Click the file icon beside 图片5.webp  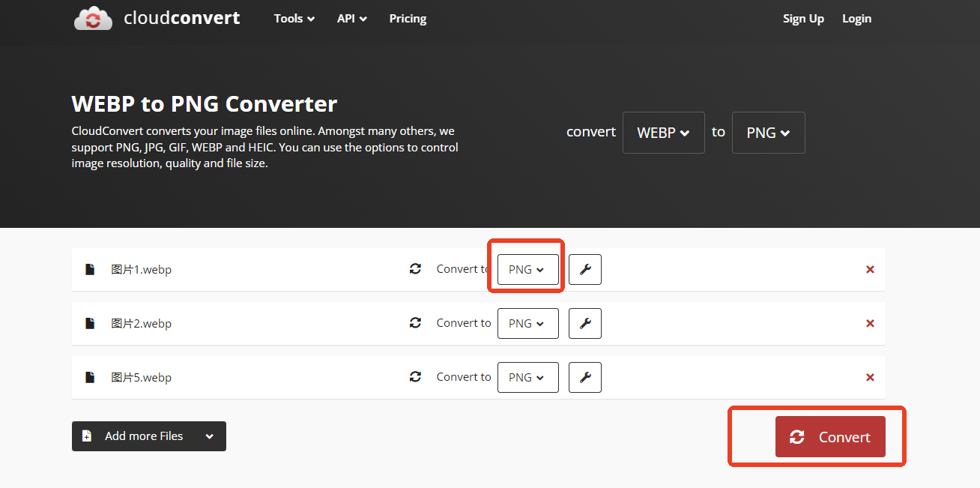(x=90, y=377)
